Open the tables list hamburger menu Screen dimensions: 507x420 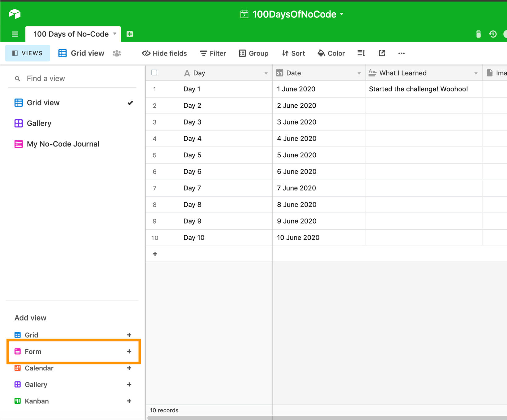(x=15, y=34)
